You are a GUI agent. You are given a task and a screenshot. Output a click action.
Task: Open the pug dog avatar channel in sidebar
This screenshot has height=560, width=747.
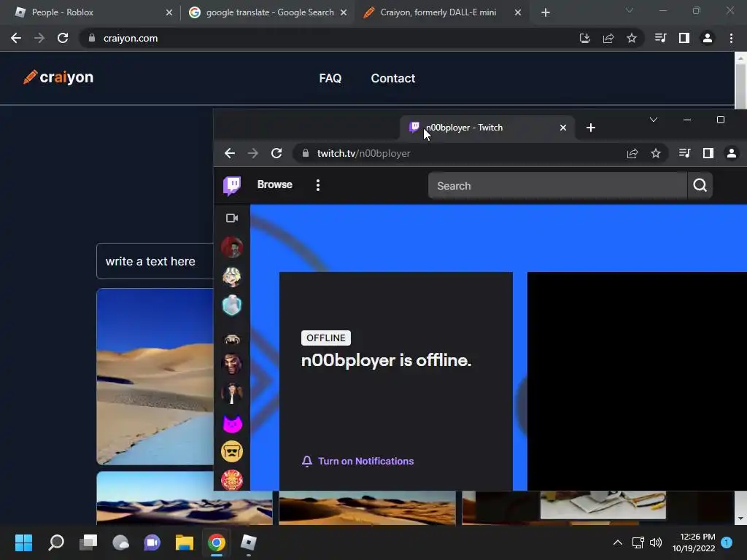232,338
